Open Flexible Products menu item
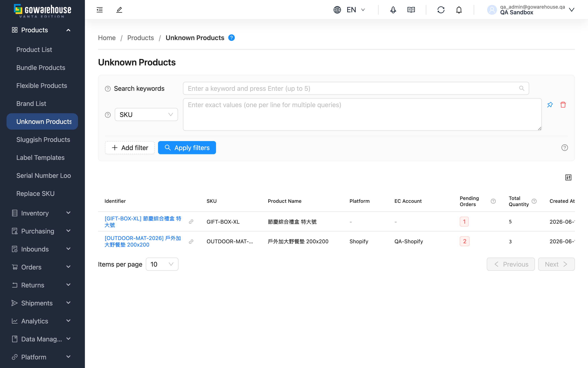588x368 pixels. click(x=42, y=86)
